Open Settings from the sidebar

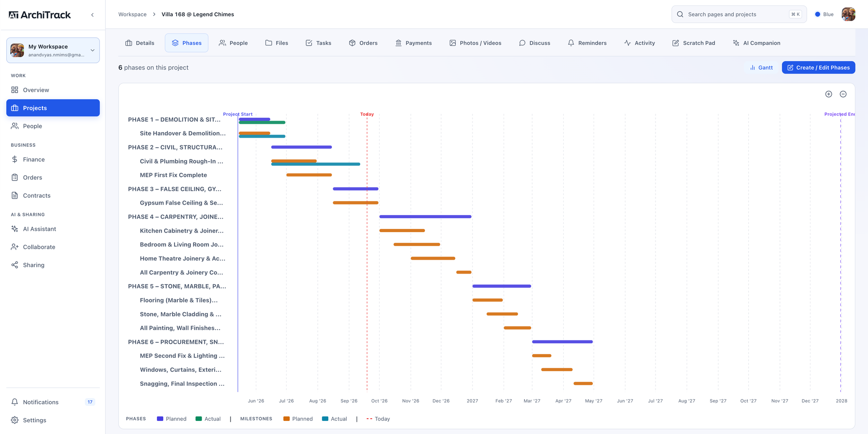pos(53,420)
